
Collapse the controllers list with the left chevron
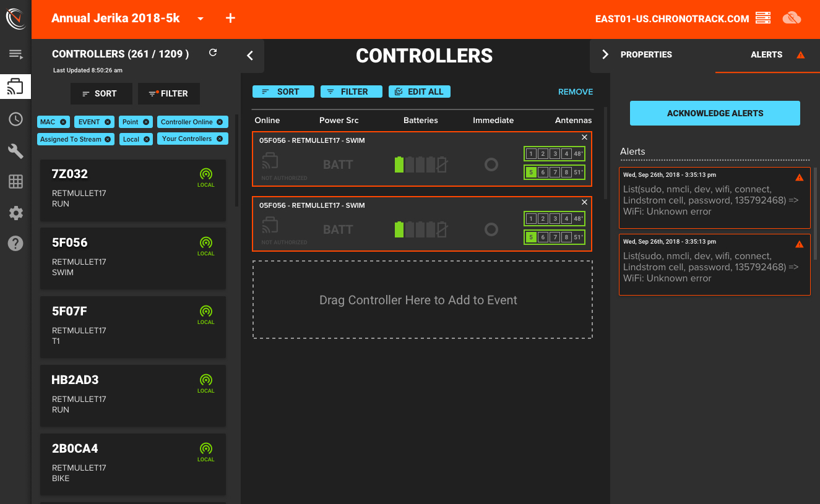(250, 55)
